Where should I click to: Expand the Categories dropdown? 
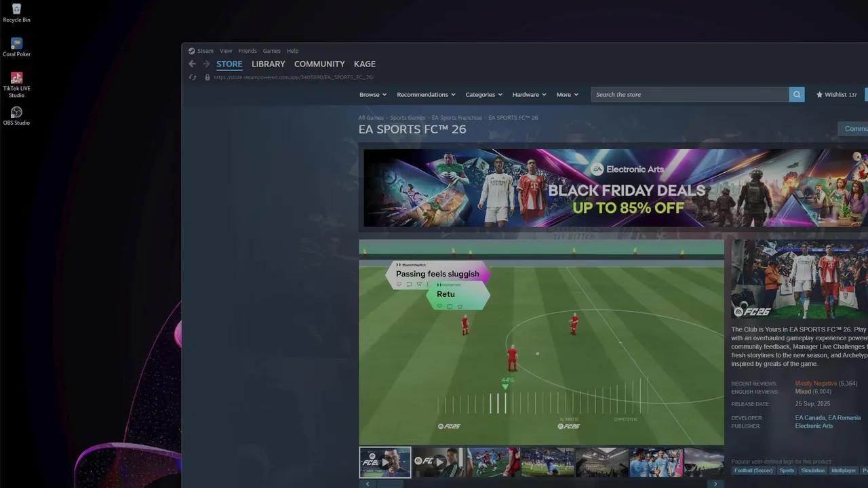pyautogui.click(x=484, y=95)
